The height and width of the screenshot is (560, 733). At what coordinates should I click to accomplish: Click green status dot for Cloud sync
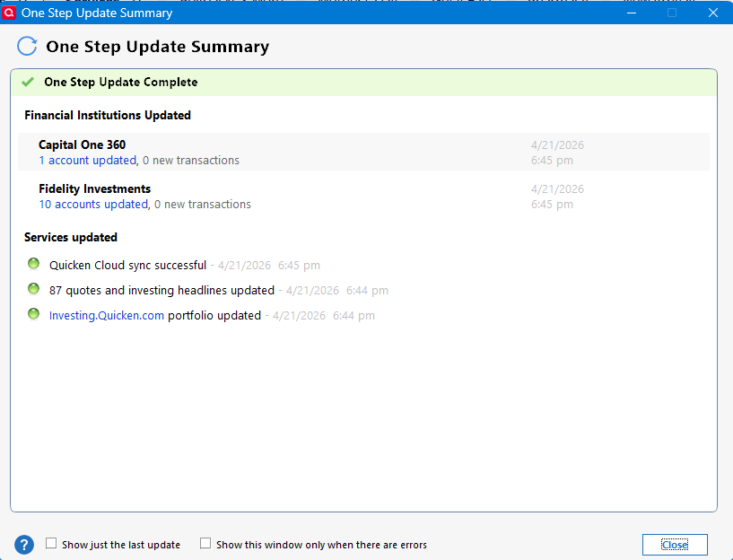coord(34,264)
